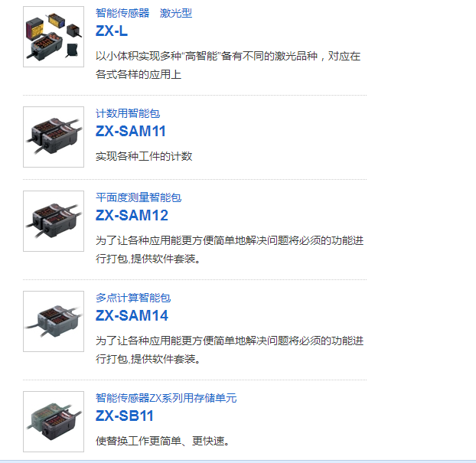The image size is (476, 463).
Task: Click the 智能传感器 激光型 category link
Action: 144,13
